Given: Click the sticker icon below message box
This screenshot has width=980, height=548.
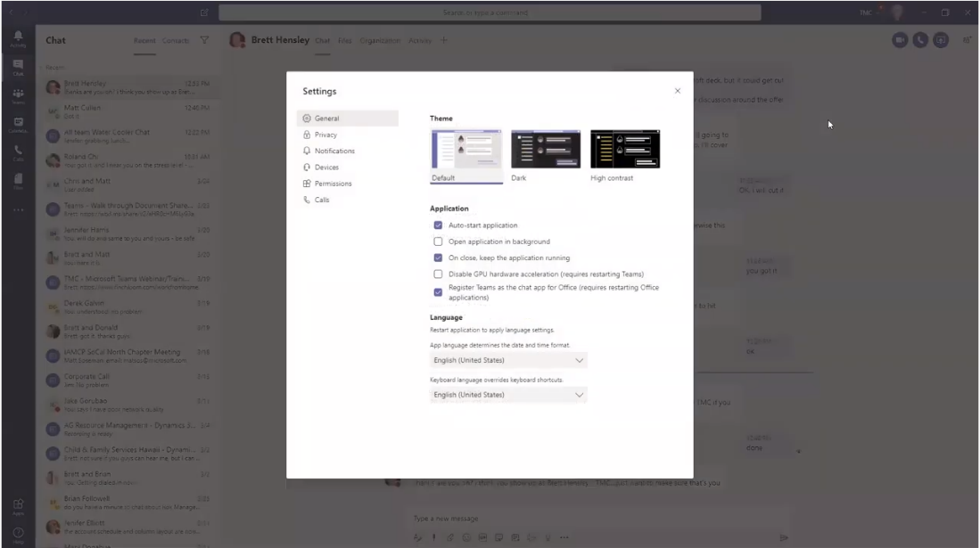Looking at the screenshot, I should tap(498, 537).
